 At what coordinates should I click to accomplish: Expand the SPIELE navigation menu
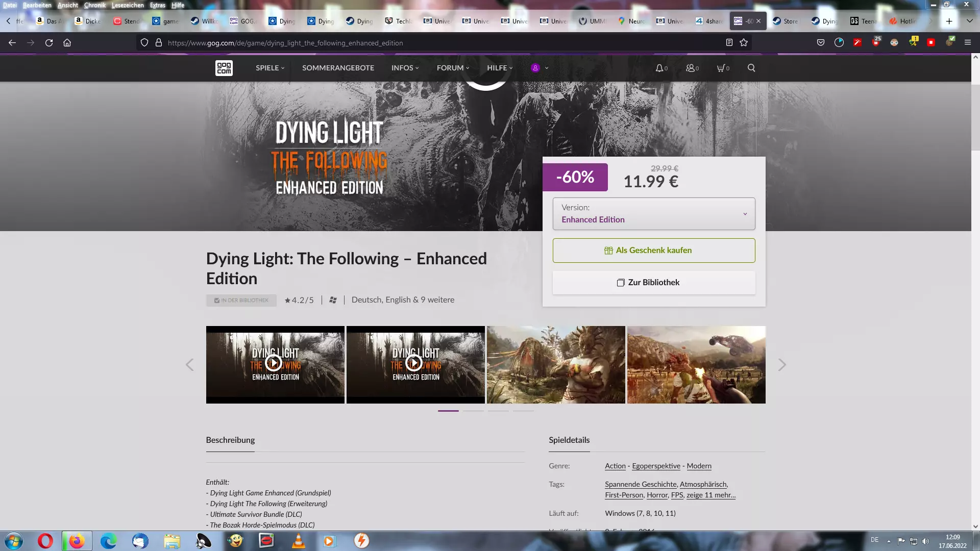tap(270, 68)
